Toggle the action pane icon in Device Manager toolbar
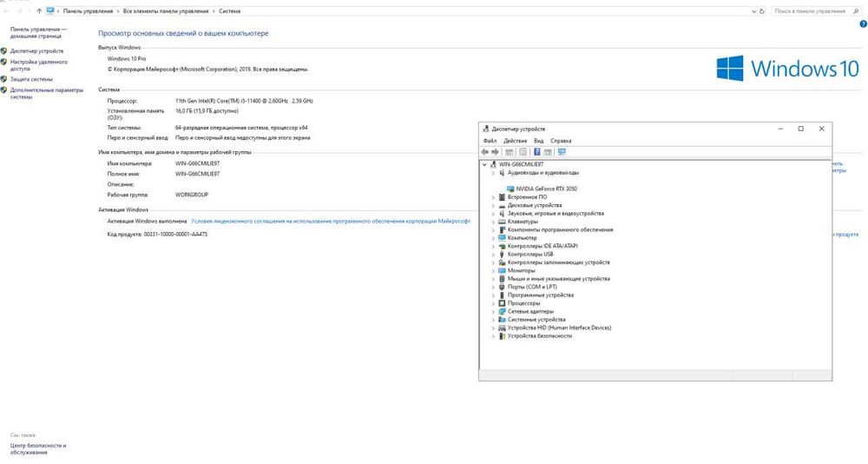 pos(548,152)
